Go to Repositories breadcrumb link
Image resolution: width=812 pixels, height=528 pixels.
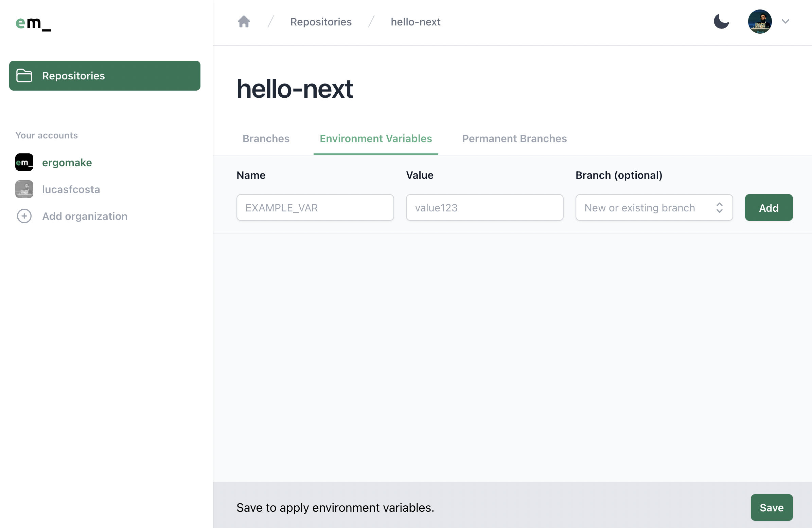tap(321, 22)
